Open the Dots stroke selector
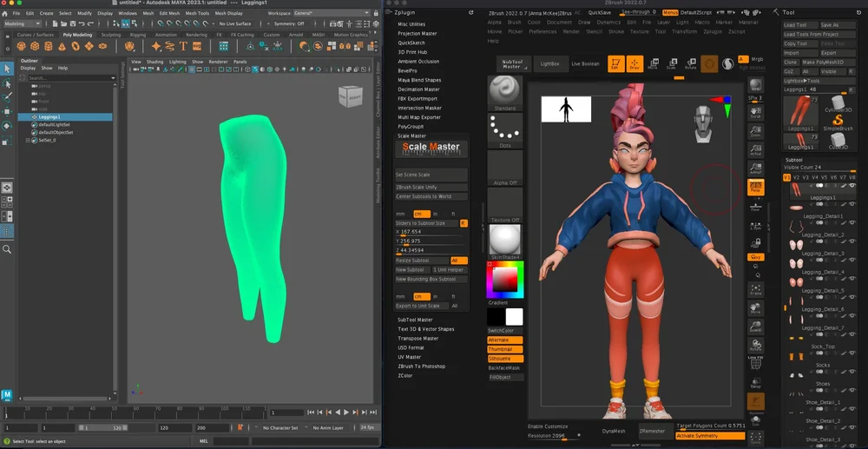This screenshot has height=449, width=868. coord(505,130)
